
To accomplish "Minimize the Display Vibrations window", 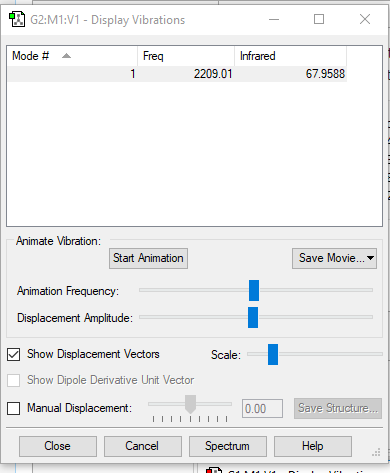I will click(x=274, y=19).
